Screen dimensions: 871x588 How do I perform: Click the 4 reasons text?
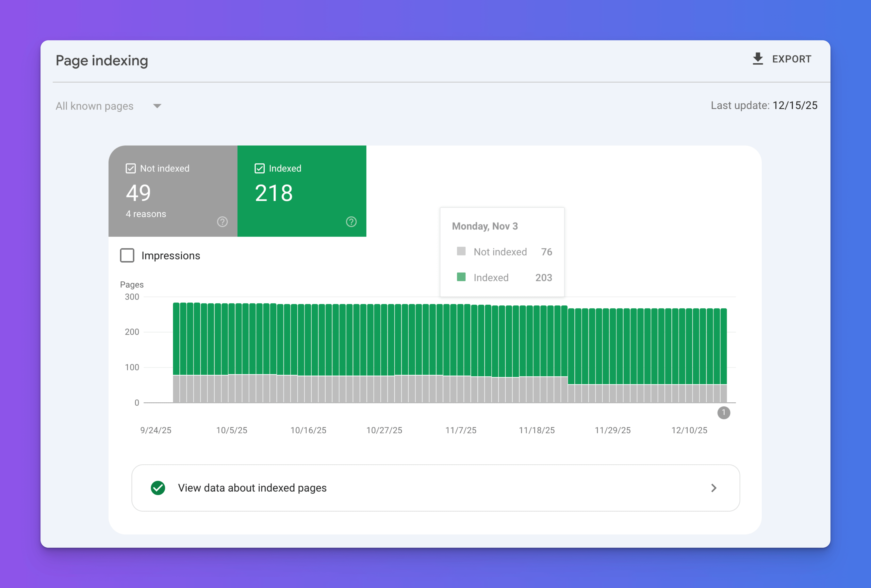[x=146, y=214]
